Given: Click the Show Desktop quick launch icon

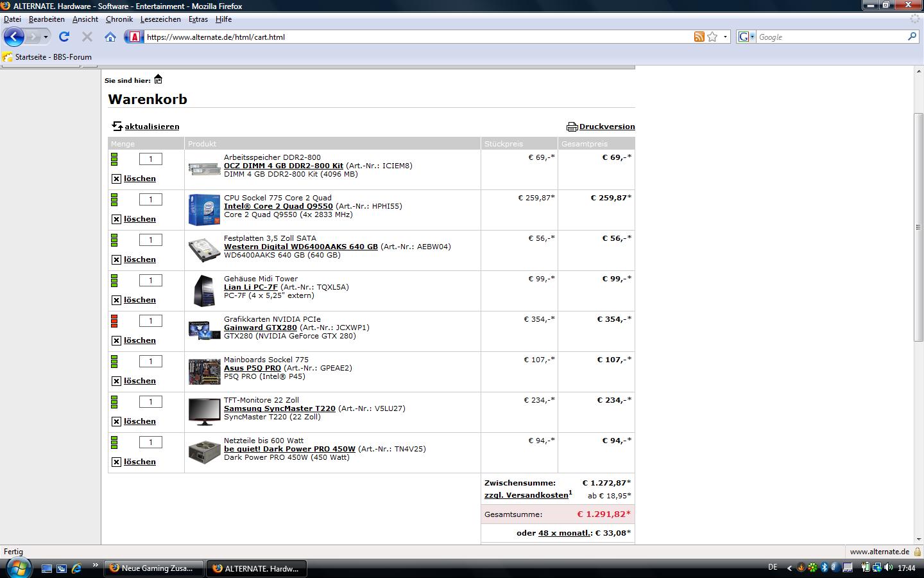Looking at the screenshot, I should point(46,568).
